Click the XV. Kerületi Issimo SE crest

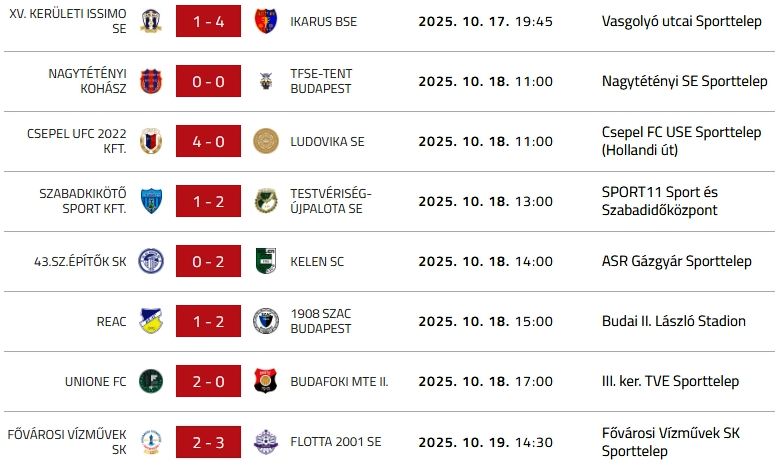click(151, 21)
